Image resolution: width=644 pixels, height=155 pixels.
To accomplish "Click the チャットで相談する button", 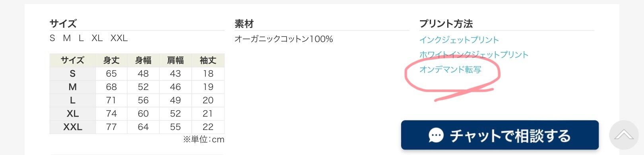I will (500, 136).
